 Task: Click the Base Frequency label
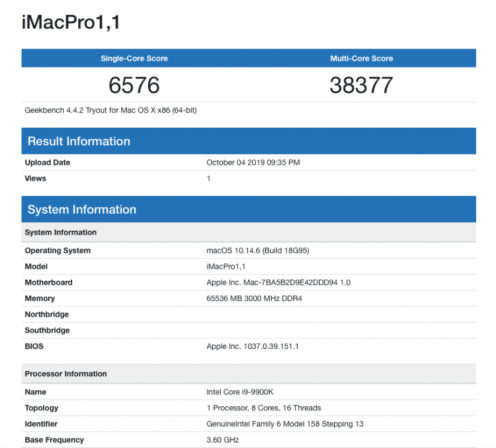(x=54, y=440)
